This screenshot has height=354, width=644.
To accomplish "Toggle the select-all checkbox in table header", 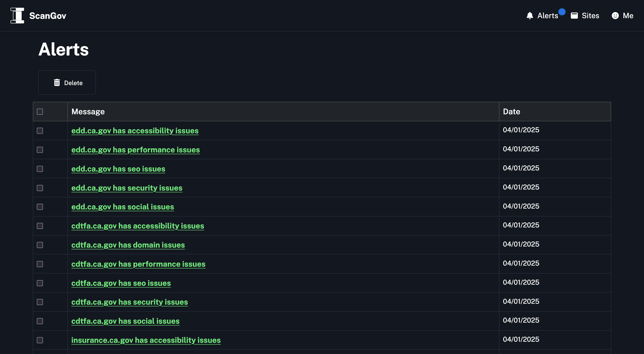I will 40,112.
